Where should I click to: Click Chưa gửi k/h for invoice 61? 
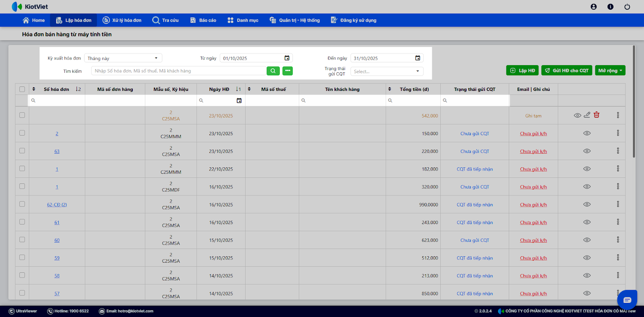point(533,222)
